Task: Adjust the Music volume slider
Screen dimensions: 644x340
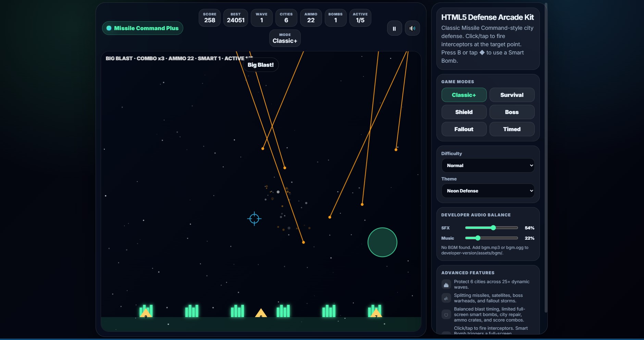Action: tap(491, 238)
